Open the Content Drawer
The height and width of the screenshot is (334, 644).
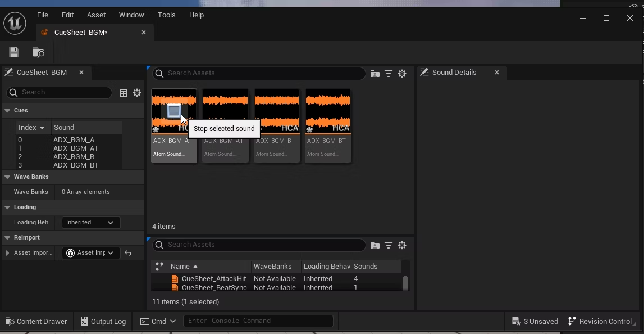36,321
